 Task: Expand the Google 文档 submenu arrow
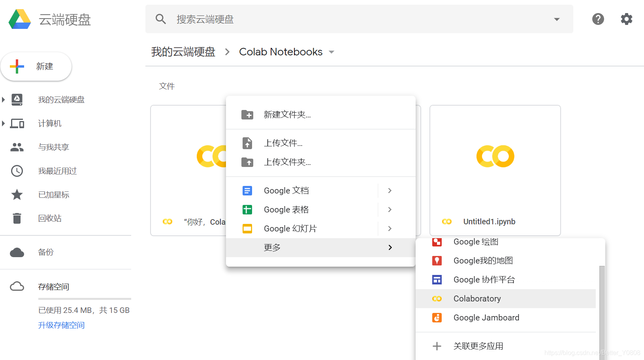[390, 191]
